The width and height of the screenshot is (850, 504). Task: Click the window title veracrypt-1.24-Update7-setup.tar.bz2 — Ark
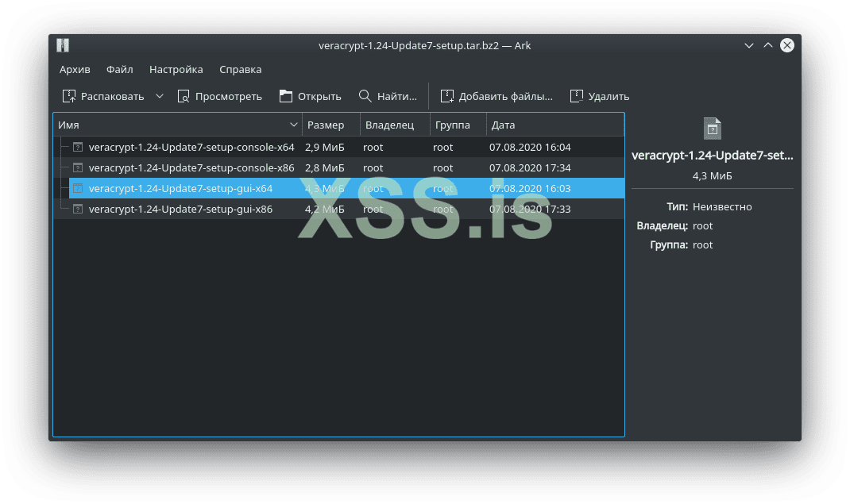click(424, 45)
